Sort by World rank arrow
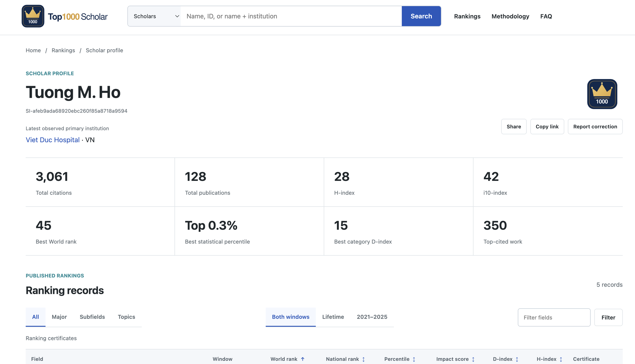 302,359
